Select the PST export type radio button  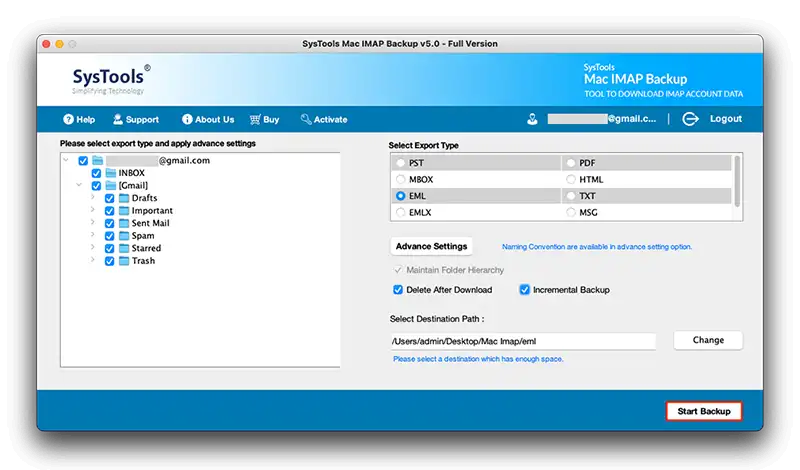pos(401,163)
